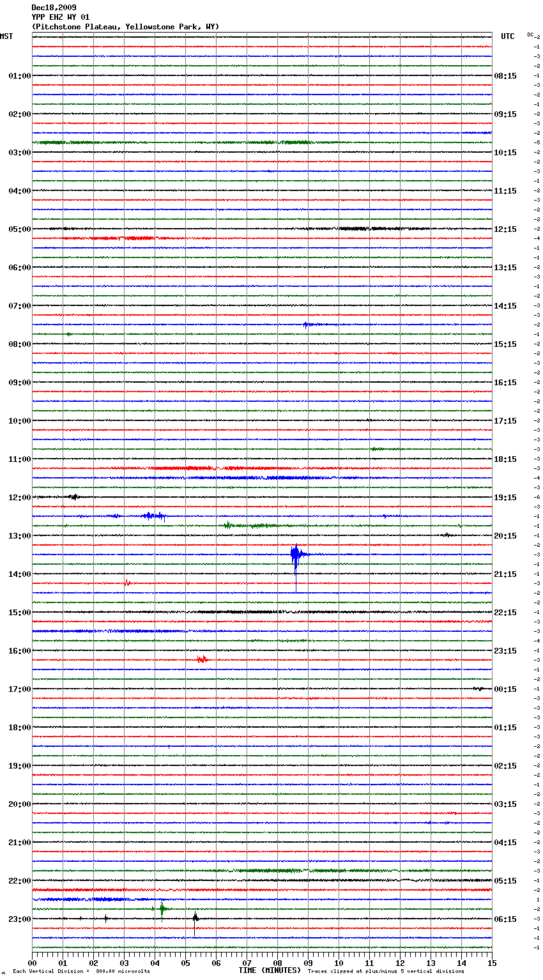The width and height of the screenshot is (543, 980).
Task: Click the 22:15 UTC time label
Action: pyautogui.click(x=505, y=613)
